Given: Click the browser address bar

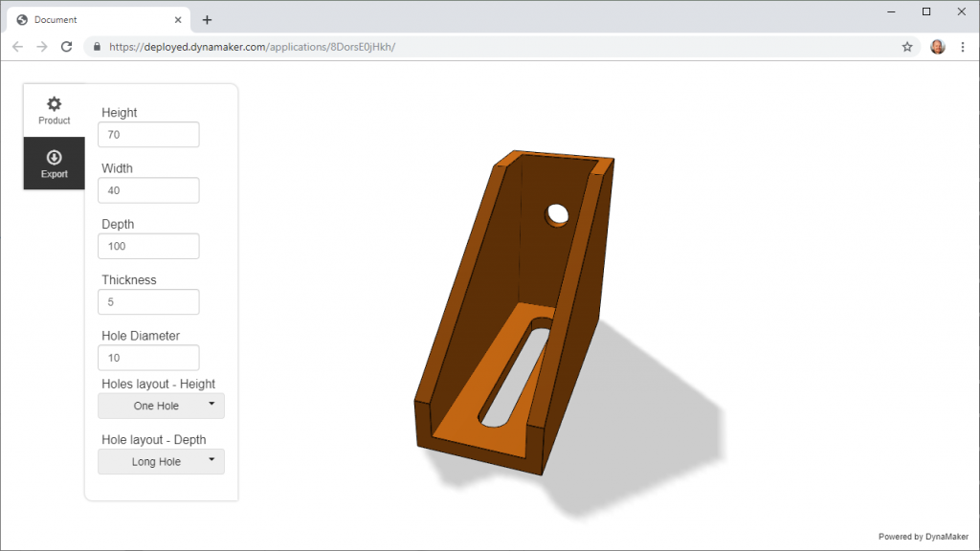Looking at the screenshot, I should pyautogui.click(x=479, y=46).
